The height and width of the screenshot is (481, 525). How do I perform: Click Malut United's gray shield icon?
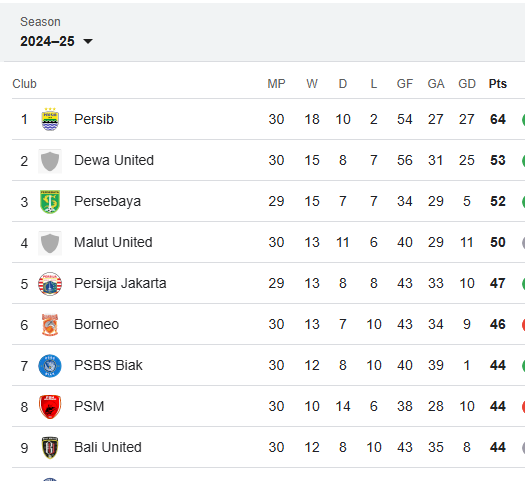point(50,243)
